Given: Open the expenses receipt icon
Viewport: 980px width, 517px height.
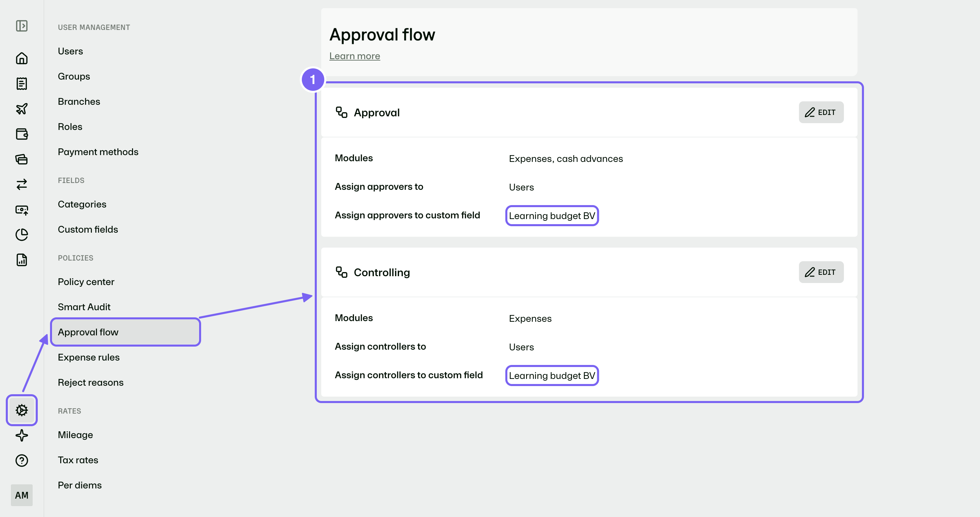Looking at the screenshot, I should (22, 84).
